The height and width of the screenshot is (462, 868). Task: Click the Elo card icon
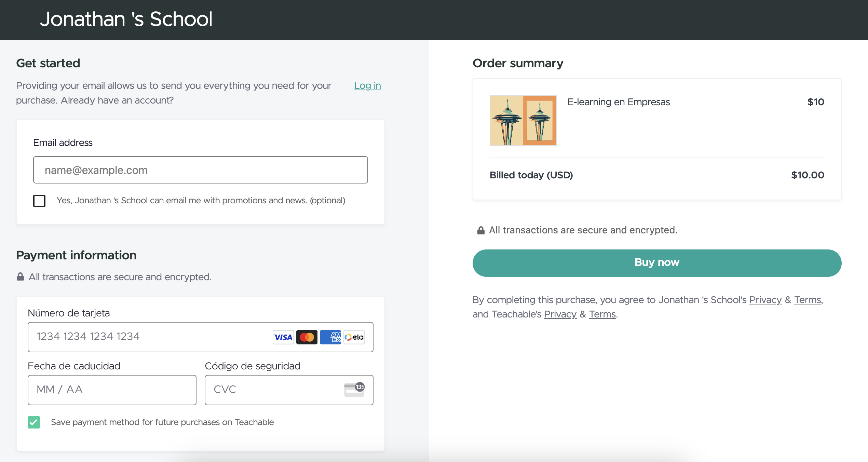click(354, 337)
